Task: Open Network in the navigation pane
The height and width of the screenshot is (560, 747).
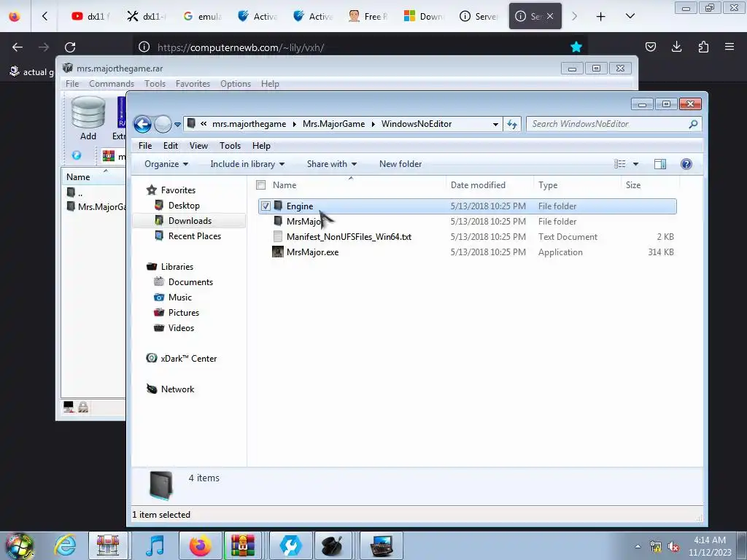Action: pyautogui.click(x=177, y=389)
